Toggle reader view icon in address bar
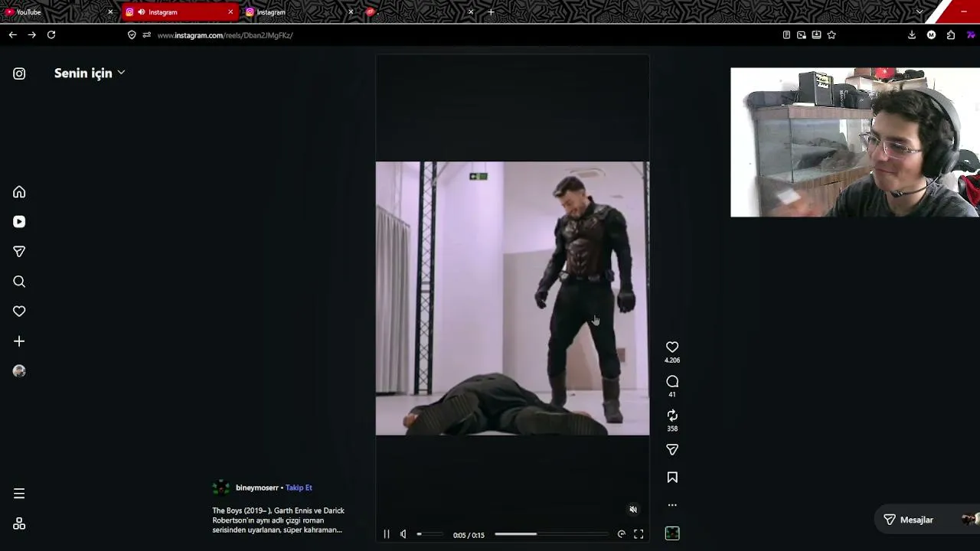 coord(786,35)
